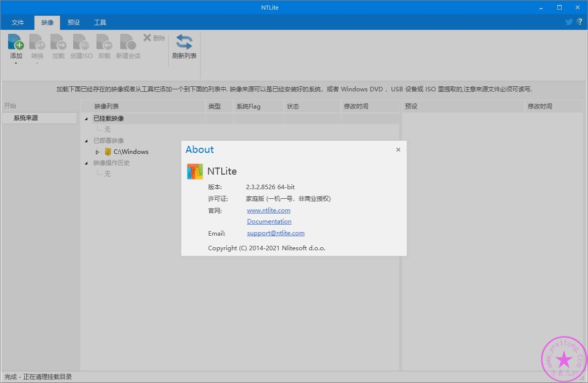Click the 无 entry under 已挂载映像
Image resolution: width=588 pixels, height=383 pixels.
coord(107,129)
